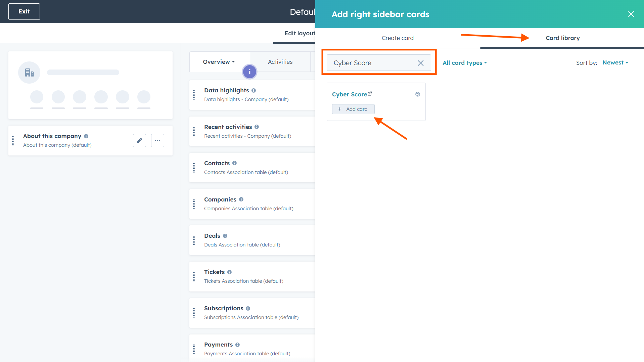Select the Tickets card title
The height and width of the screenshot is (362, 644).
pos(214,272)
